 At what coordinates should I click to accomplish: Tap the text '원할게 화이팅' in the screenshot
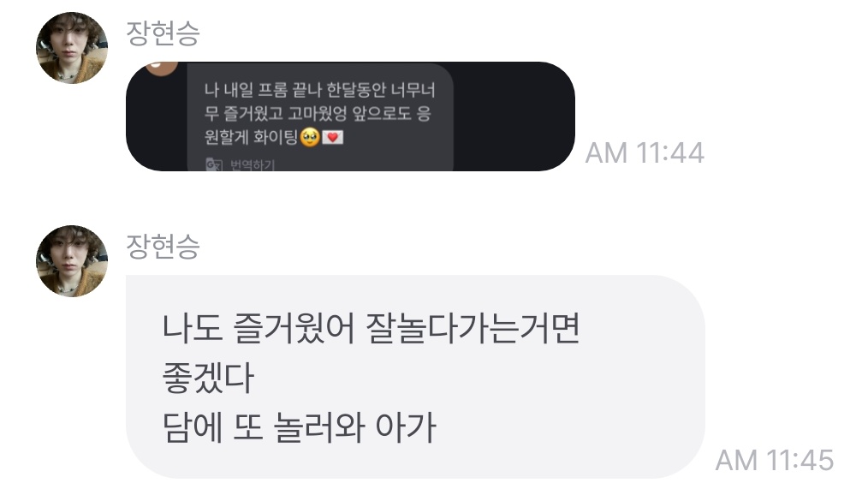(x=252, y=137)
